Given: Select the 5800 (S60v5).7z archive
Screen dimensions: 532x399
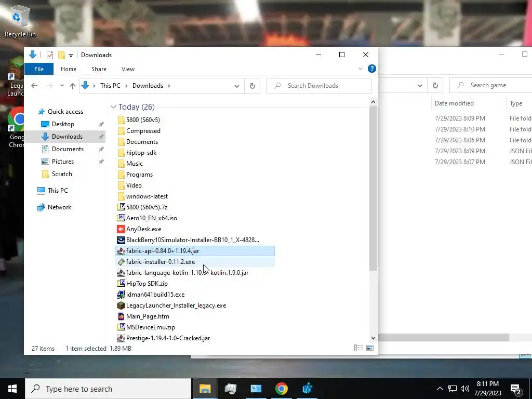Looking at the screenshot, I should tap(147, 207).
